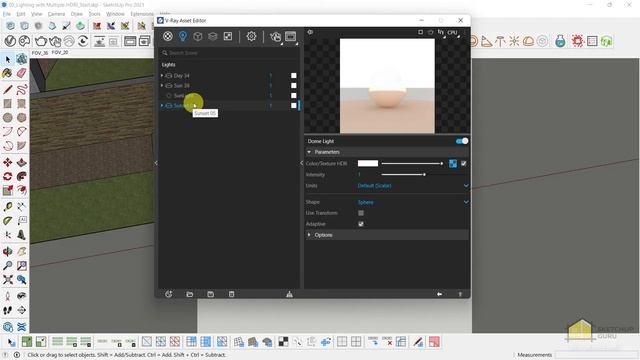Select the Lights category lightbulb icon
640x360 pixels.
182,36
